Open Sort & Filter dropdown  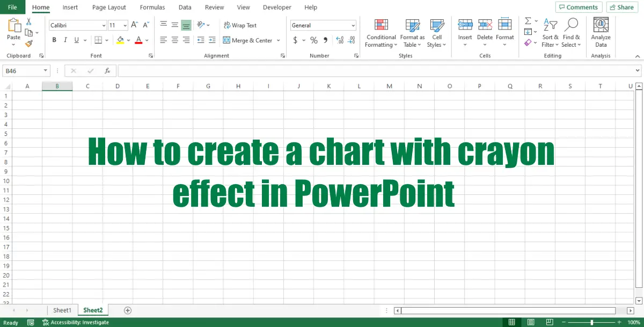pos(550,33)
